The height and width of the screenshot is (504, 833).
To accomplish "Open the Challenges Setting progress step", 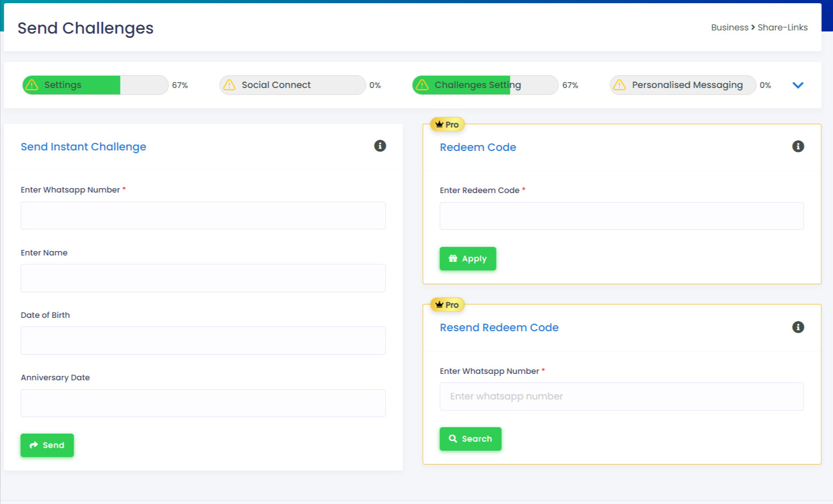I will tap(486, 85).
